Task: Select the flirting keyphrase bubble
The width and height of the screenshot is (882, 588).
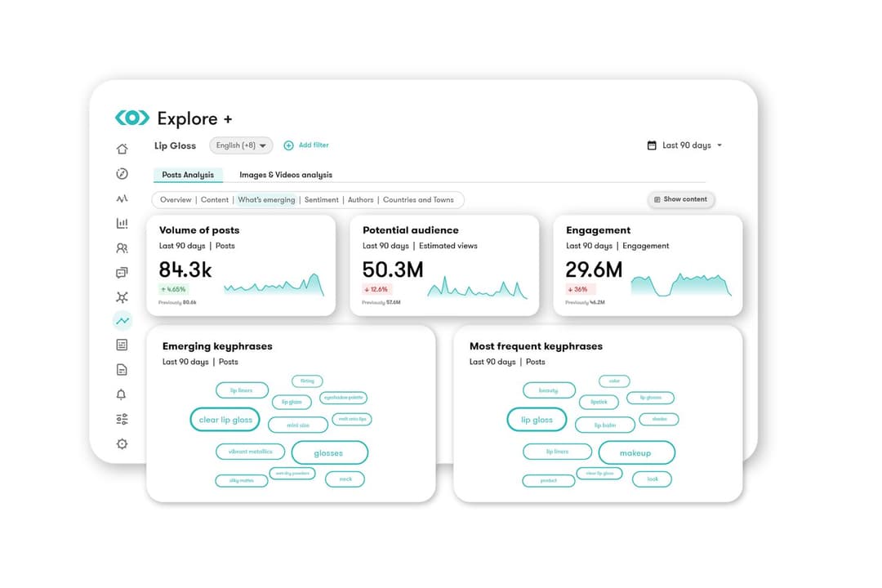Action: tap(307, 381)
